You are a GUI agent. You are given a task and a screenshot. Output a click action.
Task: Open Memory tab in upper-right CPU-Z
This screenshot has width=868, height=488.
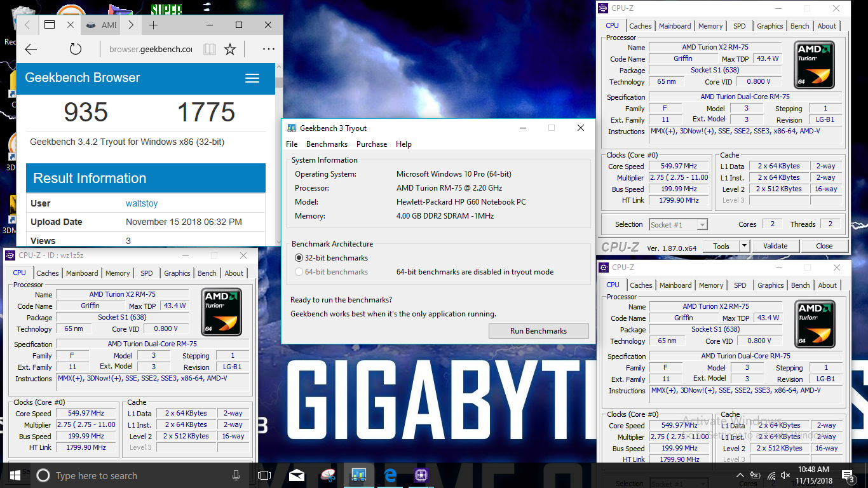click(x=710, y=26)
